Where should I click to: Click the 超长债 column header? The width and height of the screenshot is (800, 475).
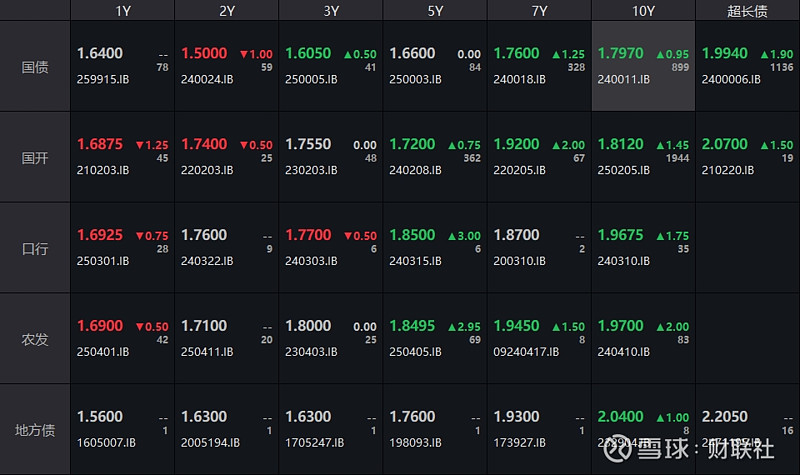(x=748, y=11)
